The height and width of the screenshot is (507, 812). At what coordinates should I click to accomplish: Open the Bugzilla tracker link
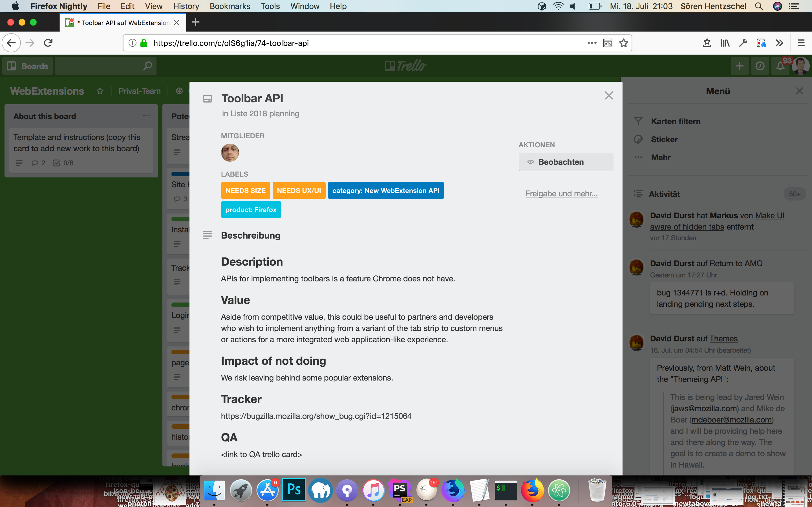[316, 416]
